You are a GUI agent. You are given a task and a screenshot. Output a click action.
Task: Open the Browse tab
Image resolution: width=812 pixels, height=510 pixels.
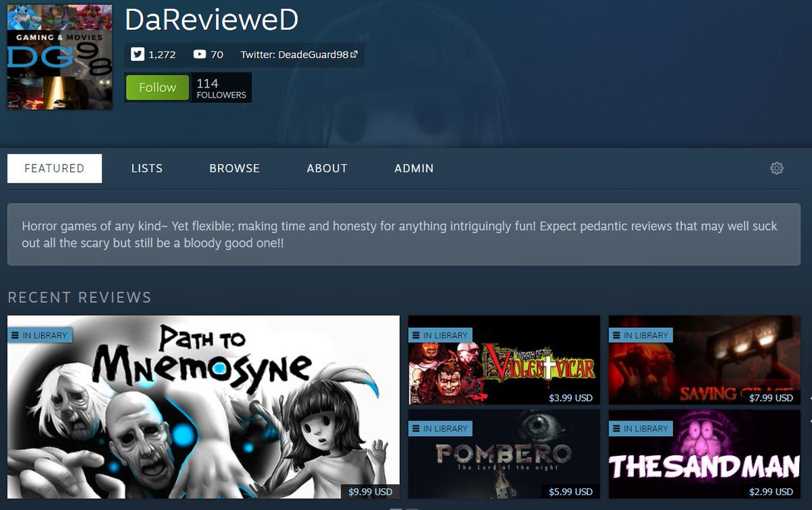[x=234, y=169]
